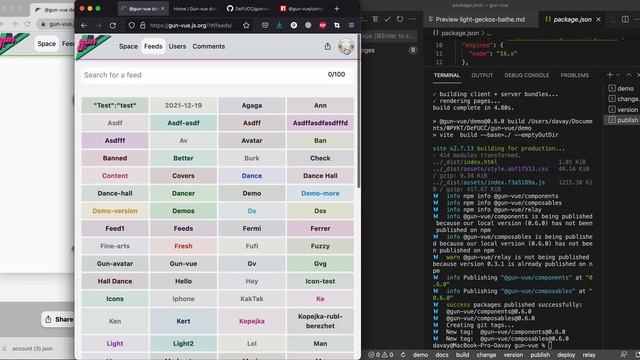
Task: Switch to the OUTPUT panel tab
Action: 482,75
